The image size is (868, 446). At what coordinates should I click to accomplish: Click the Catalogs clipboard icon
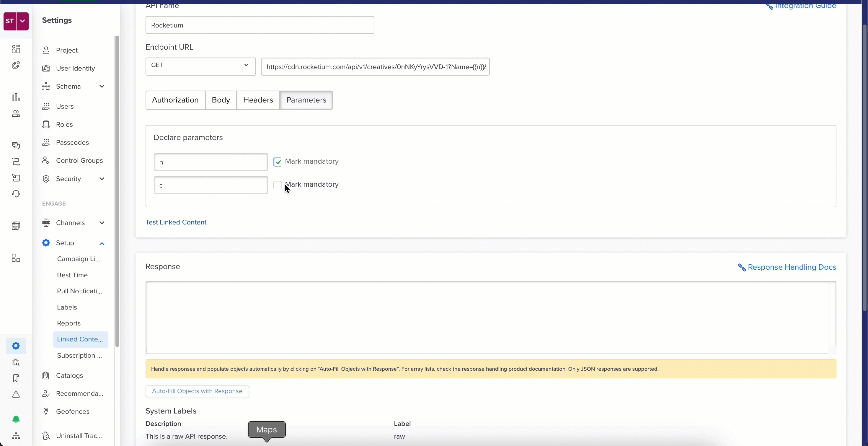[x=46, y=375]
